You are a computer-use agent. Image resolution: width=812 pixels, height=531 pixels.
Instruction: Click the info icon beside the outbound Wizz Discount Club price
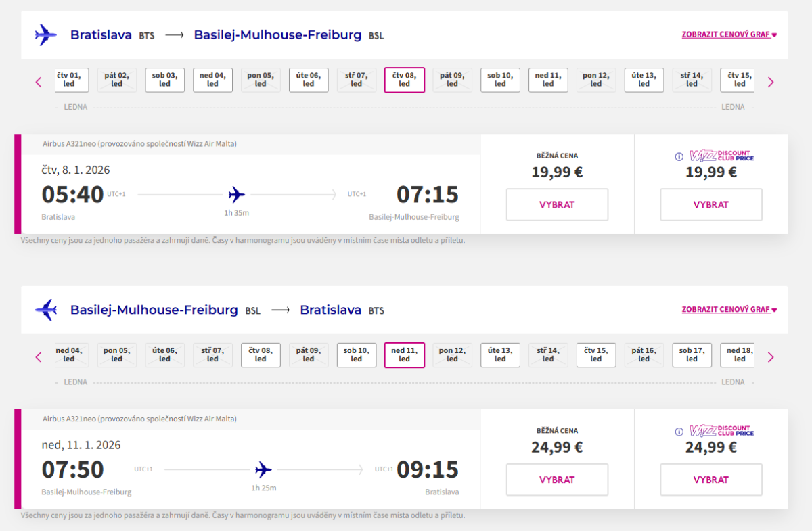click(679, 157)
